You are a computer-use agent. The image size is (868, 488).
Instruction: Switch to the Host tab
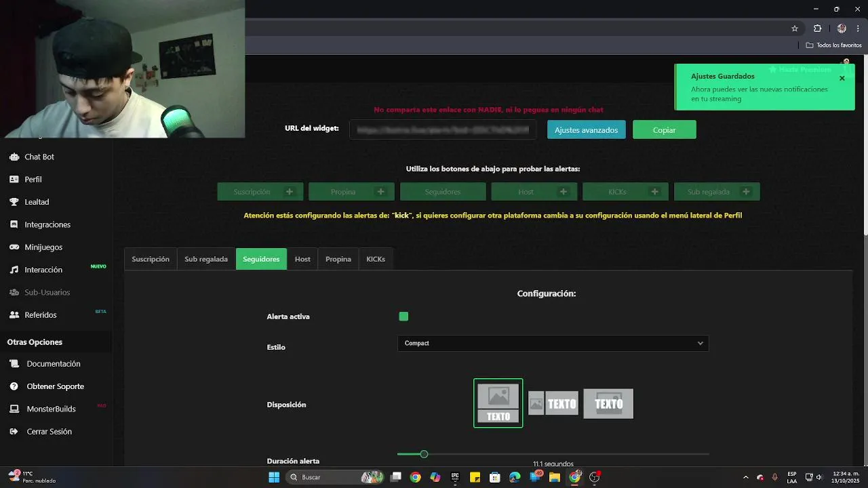pos(302,259)
